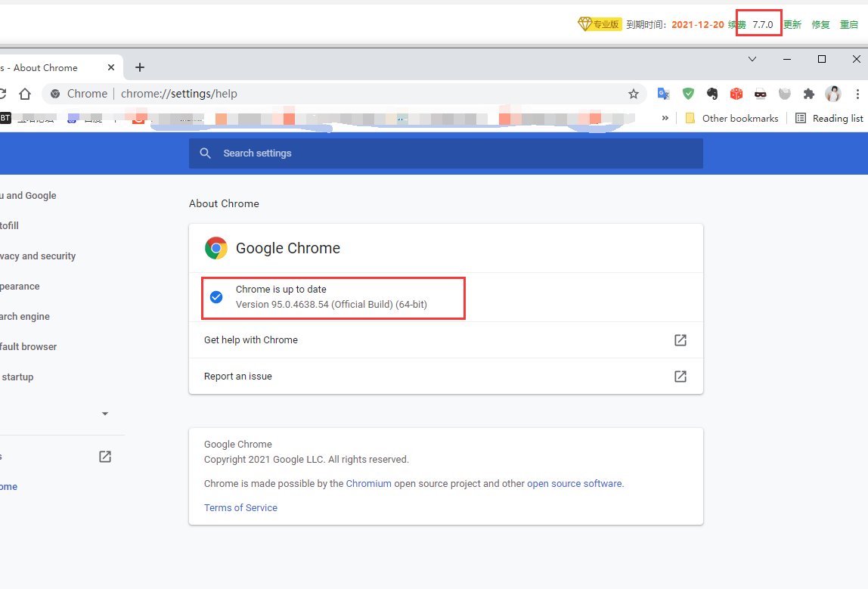Viewport: 868px width, 589px height.
Task: Open Search engine settings
Action: point(25,317)
